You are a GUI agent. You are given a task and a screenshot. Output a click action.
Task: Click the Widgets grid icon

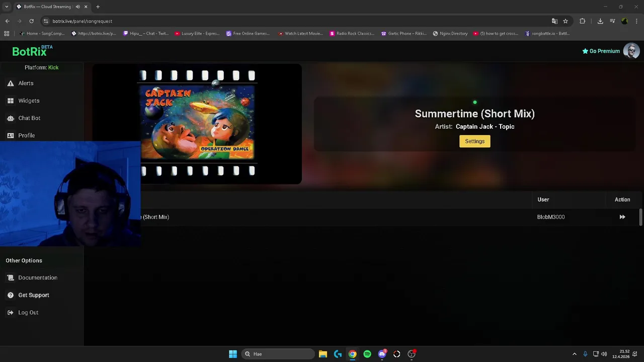coord(11,101)
